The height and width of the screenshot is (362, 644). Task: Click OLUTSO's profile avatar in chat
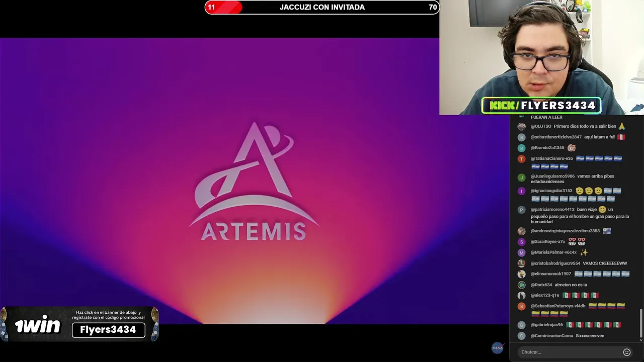click(x=521, y=126)
